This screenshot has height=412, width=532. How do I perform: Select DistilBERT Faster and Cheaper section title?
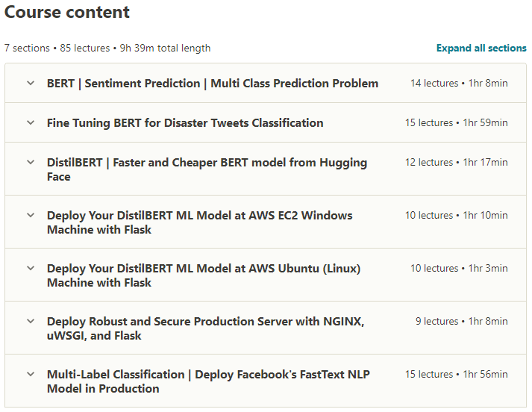(x=207, y=169)
